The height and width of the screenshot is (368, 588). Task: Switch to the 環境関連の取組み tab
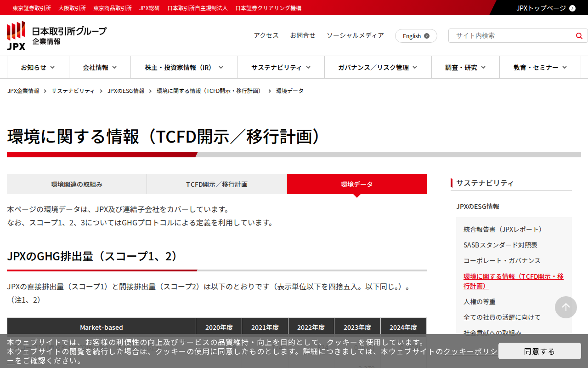click(77, 184)
